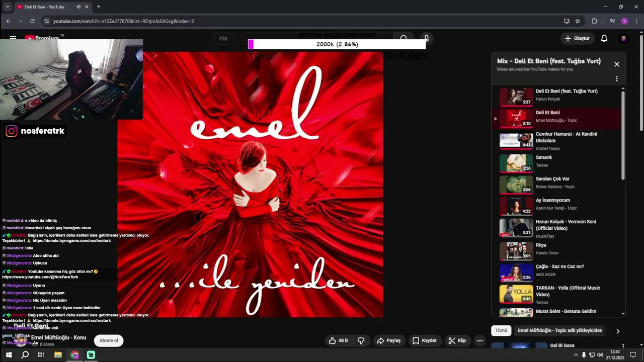Click the YouTube Premium logo

coord(44,37)
